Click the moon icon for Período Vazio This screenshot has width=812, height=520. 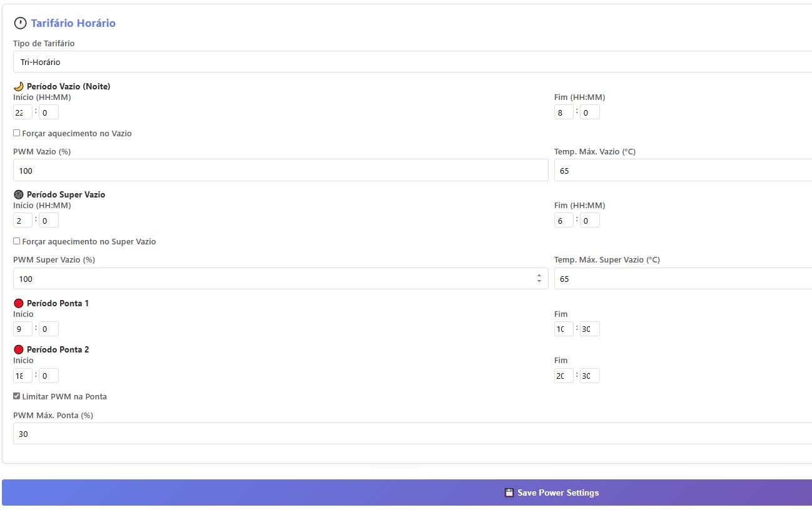[18, 86]
